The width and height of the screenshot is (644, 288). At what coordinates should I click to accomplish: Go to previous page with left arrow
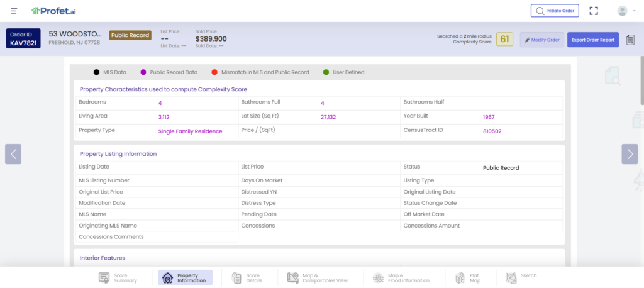click(x=13, y=154)
